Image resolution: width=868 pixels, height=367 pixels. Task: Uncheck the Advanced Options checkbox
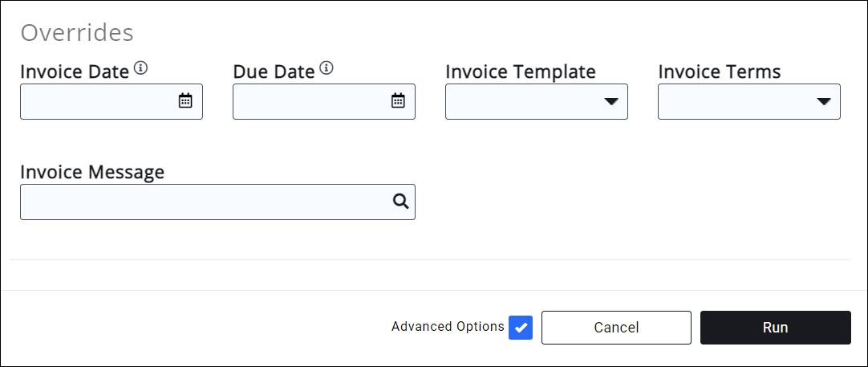[x=521, y=328]
